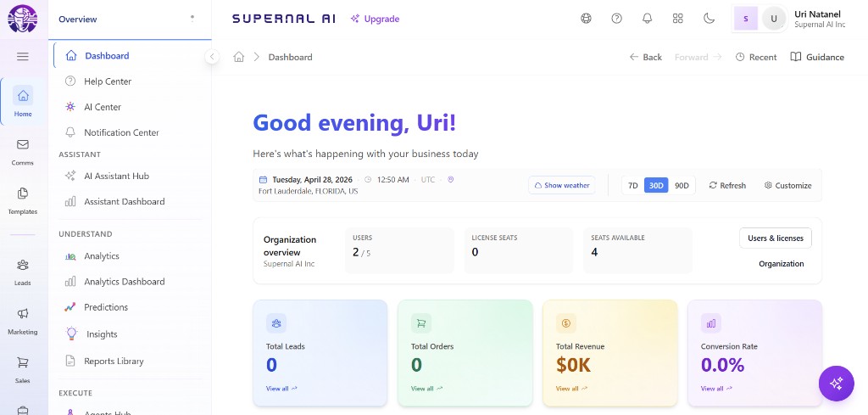Click View all under Total Revenue
Image resolution: width=868 pixels, height=415 pixels.
pyautogui.click(x=570, y=389)
